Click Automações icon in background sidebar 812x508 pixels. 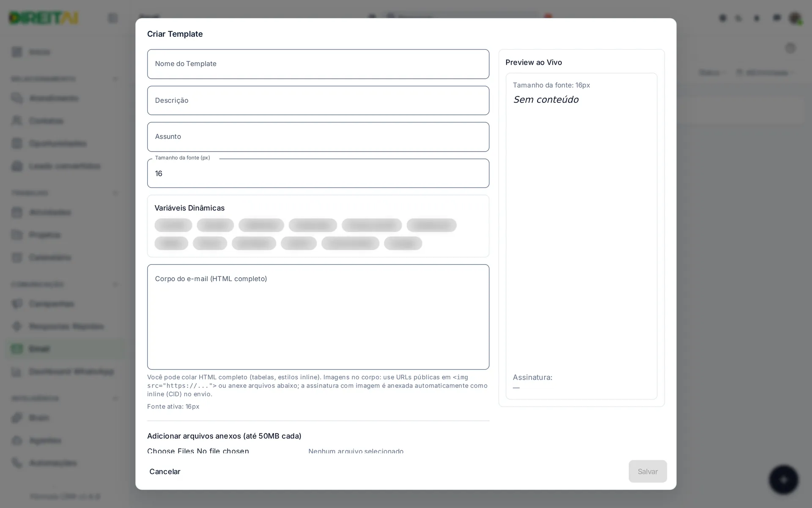click(x=17, y=463)
